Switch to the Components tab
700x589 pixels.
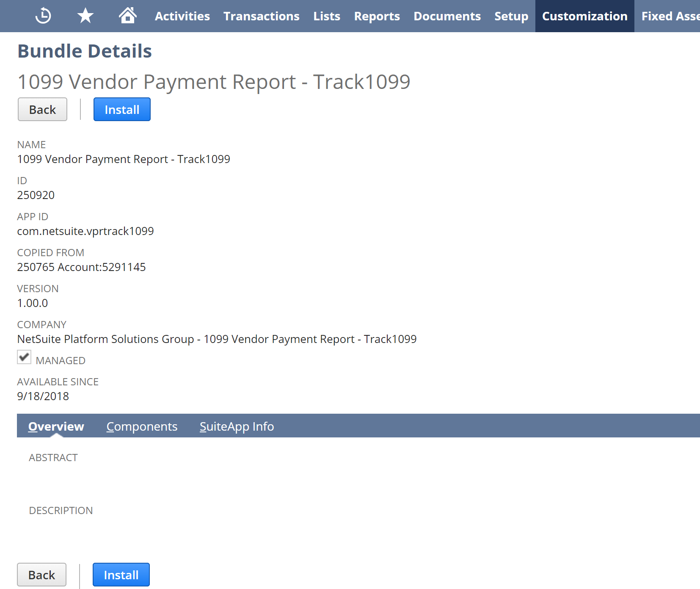click(142, 426)
